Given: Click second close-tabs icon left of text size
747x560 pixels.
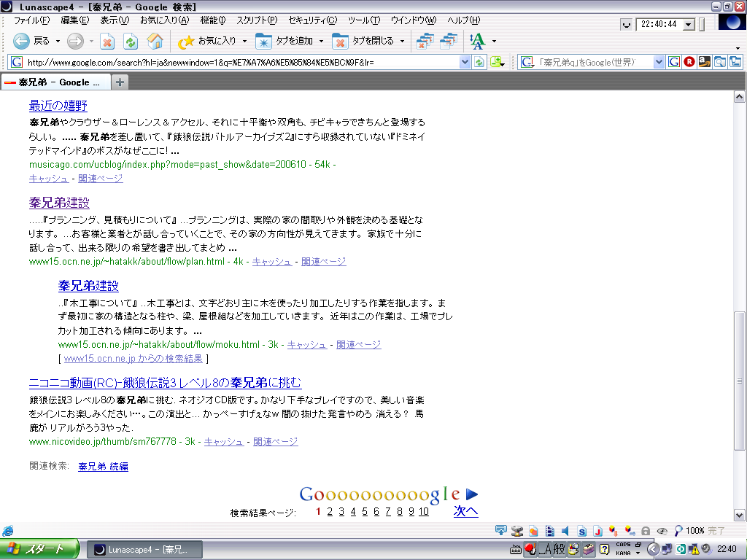Looking at the screenshot, I should click(449, 42).
